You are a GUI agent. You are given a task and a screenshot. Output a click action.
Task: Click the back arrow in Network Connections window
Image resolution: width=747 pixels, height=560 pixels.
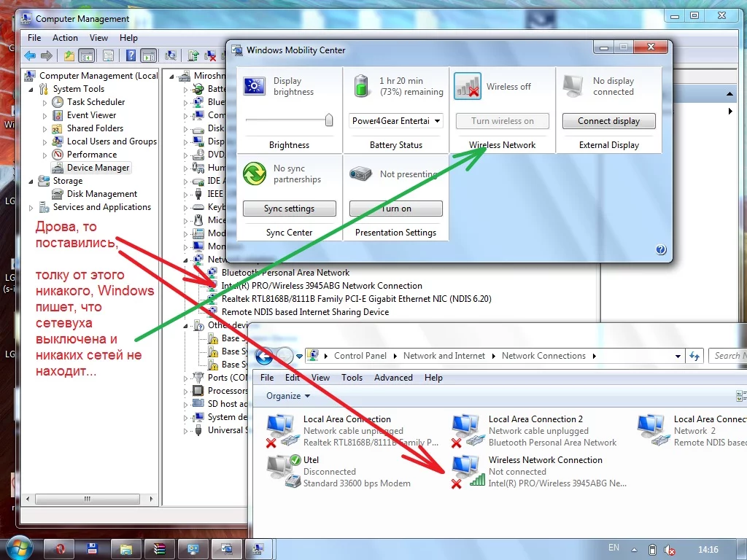264,356
